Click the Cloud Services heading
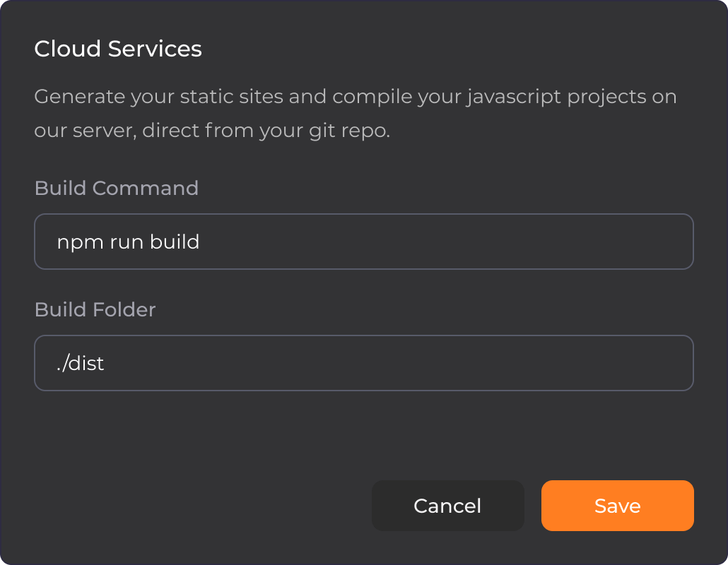Viewport: 728px width, 565px height. click(118, 49)
